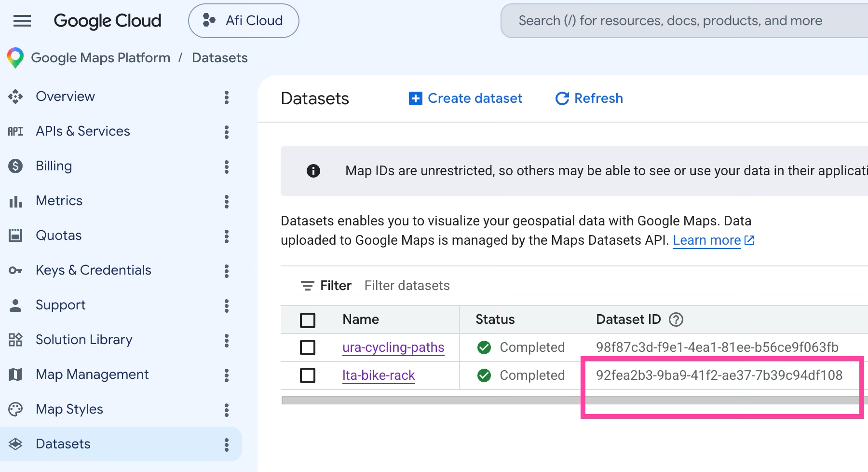Click the Map Management map icon
Viewport: 868px width, 472px height.
pos(15,375)
